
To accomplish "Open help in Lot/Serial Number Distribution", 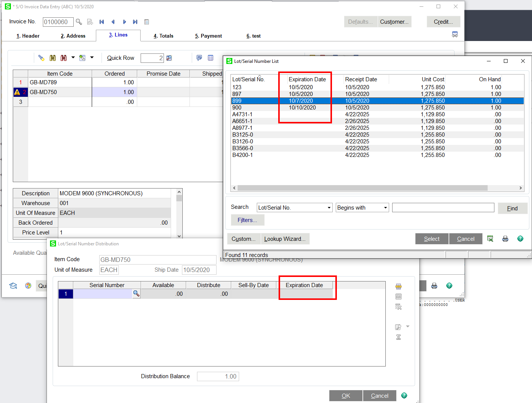I will pyautogui.click(x=404, y=395).
